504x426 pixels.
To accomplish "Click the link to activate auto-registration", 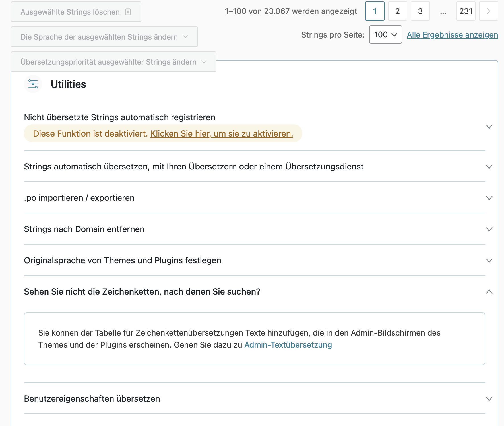I will 222,133.
